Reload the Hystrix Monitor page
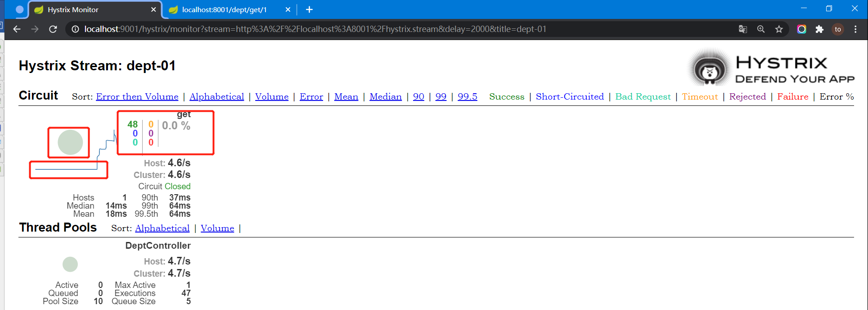Image resolution: width=868 pixels, height=310 pixels. (53, 29)
